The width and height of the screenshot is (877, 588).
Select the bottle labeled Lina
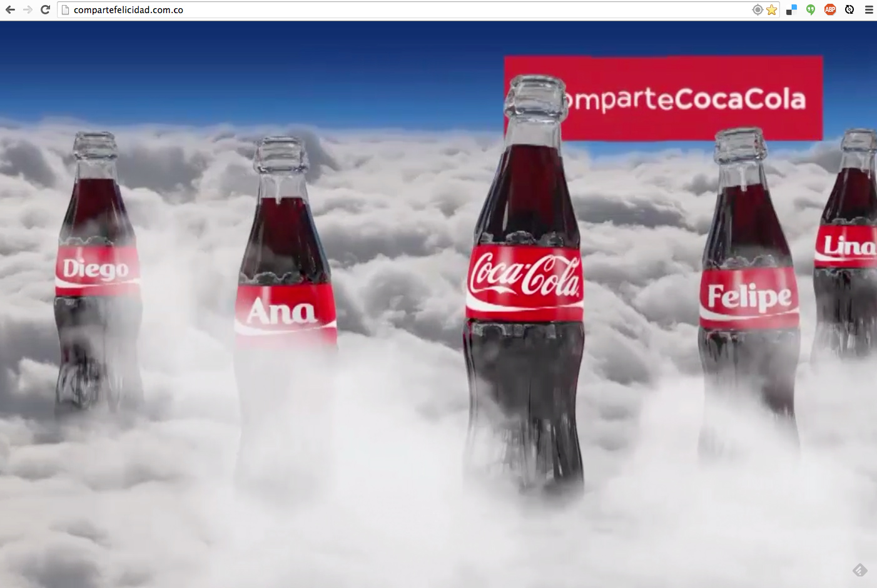(848, 246)
